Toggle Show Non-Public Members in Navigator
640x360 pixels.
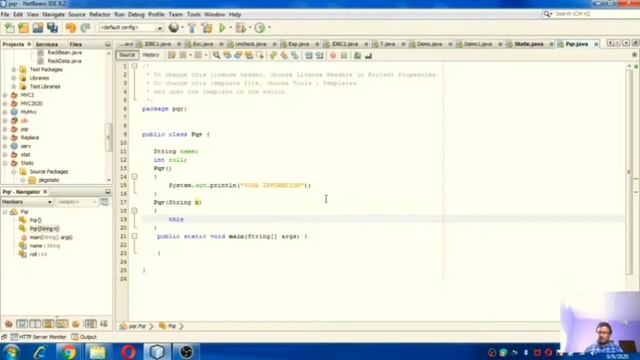[x=48, y=324]
